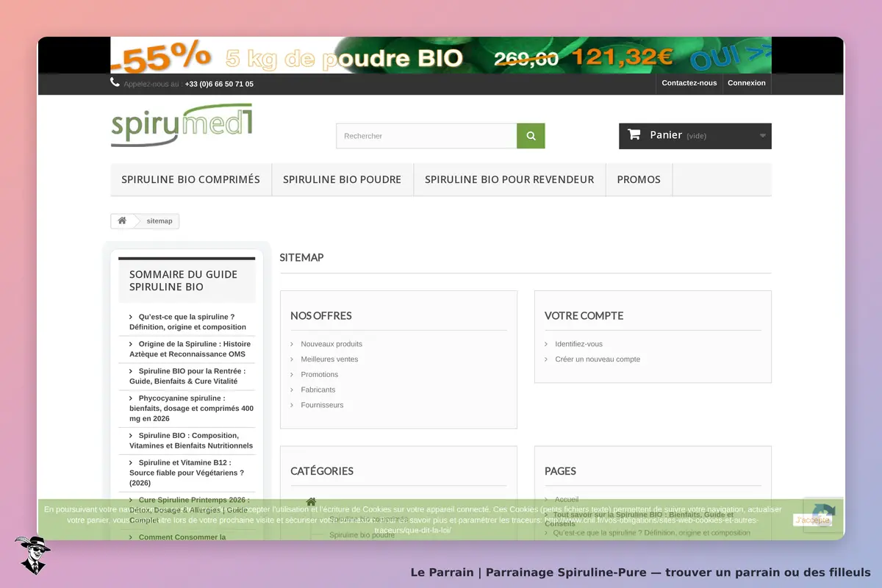Accept cookies with J'accepte button

pos(812,520)
